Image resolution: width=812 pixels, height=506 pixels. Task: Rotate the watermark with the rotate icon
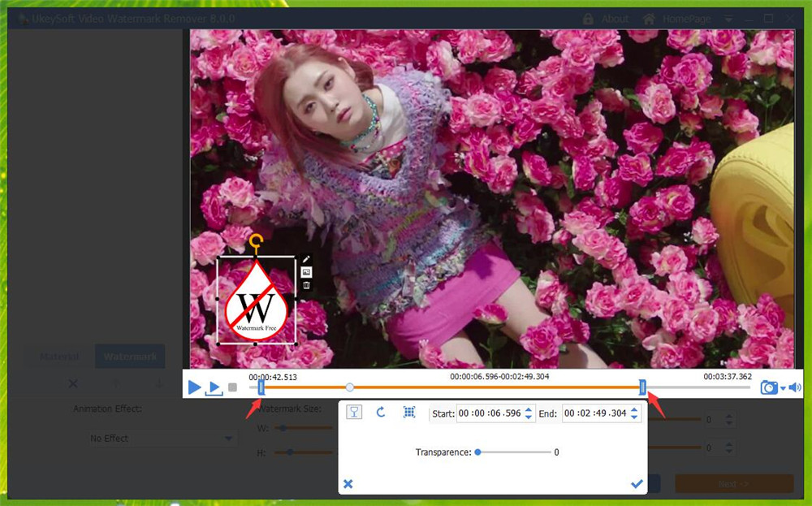[379, 412]
